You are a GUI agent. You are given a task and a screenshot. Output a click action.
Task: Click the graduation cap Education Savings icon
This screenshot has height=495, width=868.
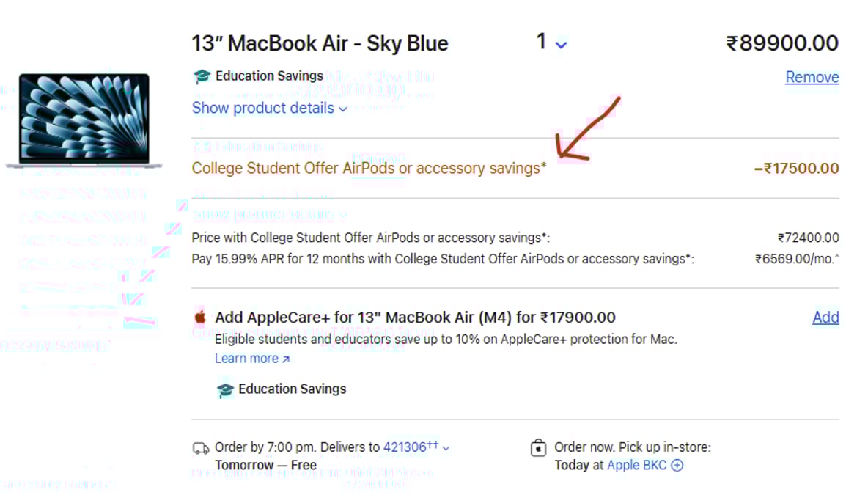click(201, 76)
